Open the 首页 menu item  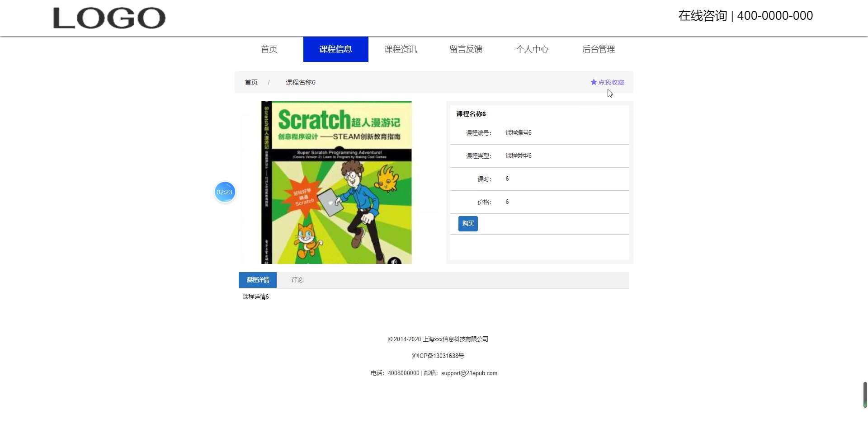269,49
